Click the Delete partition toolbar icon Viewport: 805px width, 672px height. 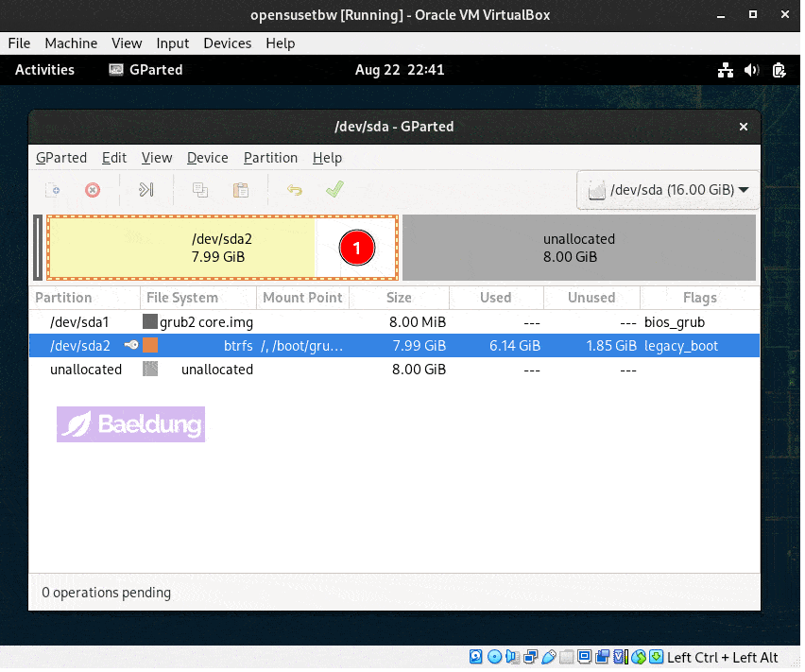pyautogui.click(x=93, y=190)
